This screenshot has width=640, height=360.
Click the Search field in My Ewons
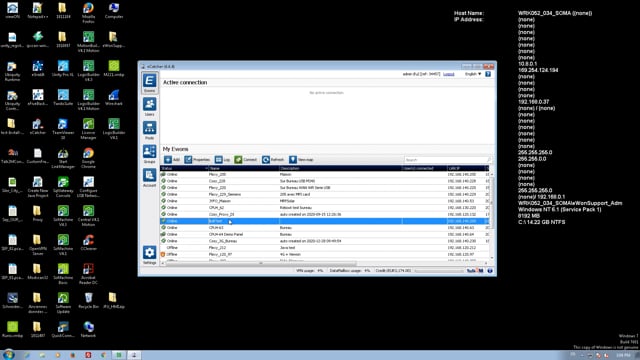coord(447,160)
